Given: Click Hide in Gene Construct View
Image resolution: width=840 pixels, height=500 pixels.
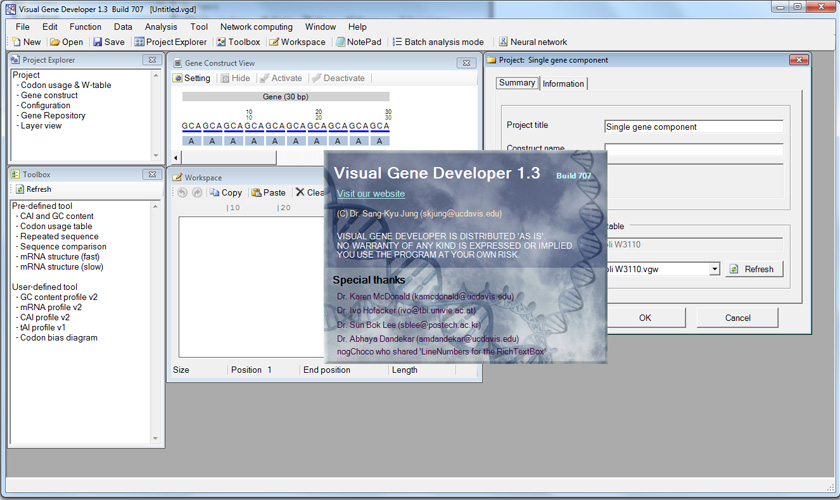Looking at the screenshot, I should (x=235, y=78).
